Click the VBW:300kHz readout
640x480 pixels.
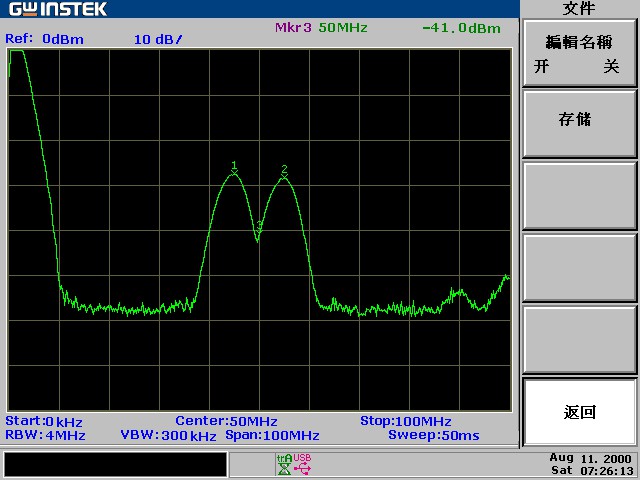pos(168,436)
